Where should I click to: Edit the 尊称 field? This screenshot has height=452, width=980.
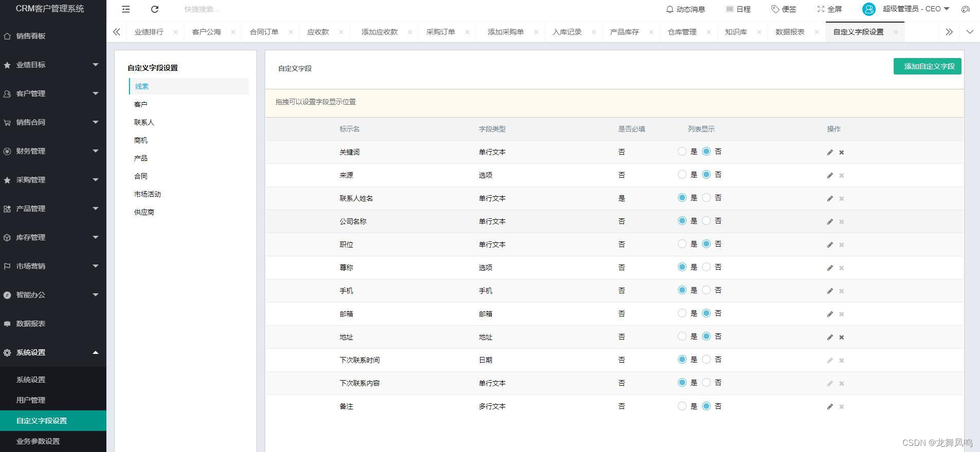tap(830, 268)
